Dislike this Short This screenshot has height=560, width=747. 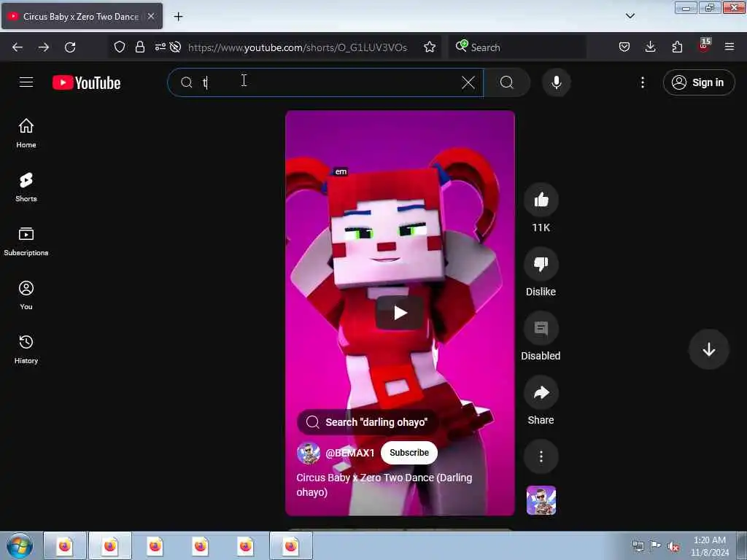[x=541, y=264]
